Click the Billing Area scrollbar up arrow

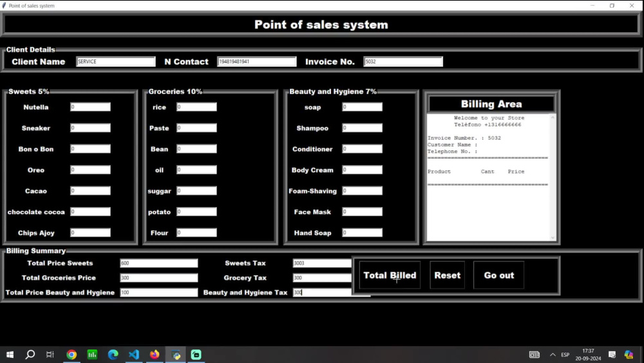[x=553, y=117]
